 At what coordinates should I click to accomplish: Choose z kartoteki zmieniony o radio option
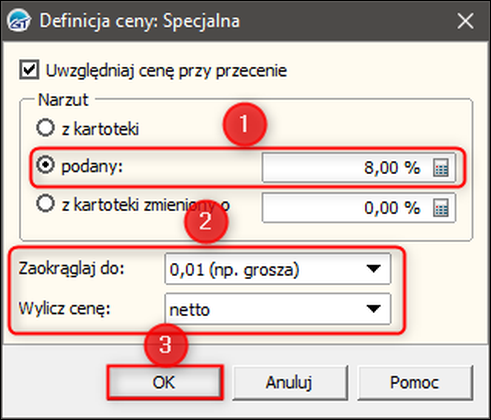45,204
